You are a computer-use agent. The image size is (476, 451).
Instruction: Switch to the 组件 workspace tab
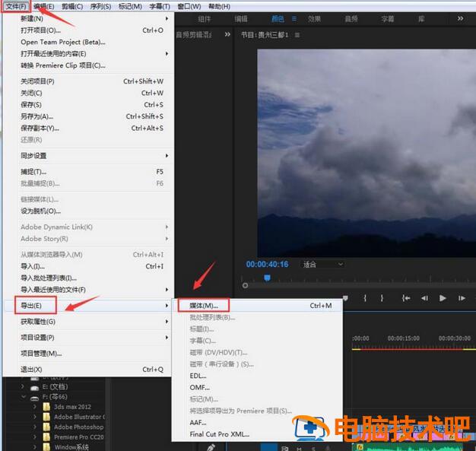tap(205, 19)
